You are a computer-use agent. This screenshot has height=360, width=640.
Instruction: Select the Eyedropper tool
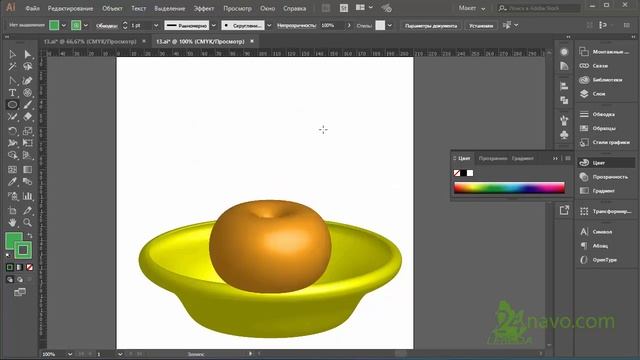[x=12, y=182]
